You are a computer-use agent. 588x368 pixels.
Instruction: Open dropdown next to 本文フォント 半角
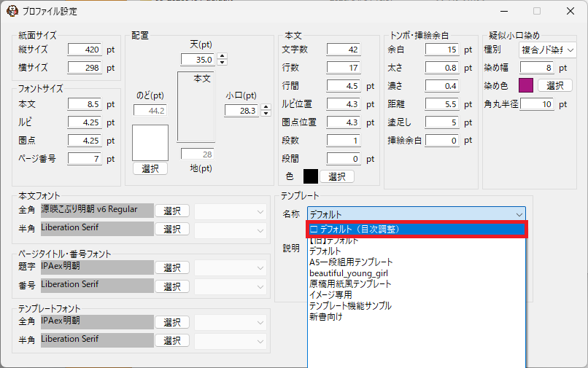(x=231, y=230)
